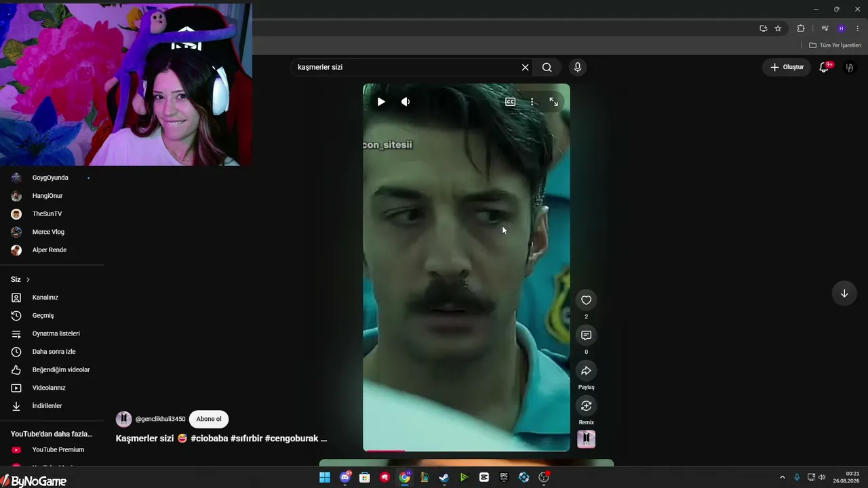Start voice search with microphone
The width and height of the screenshot is (868, 488).
coord(577,67)
